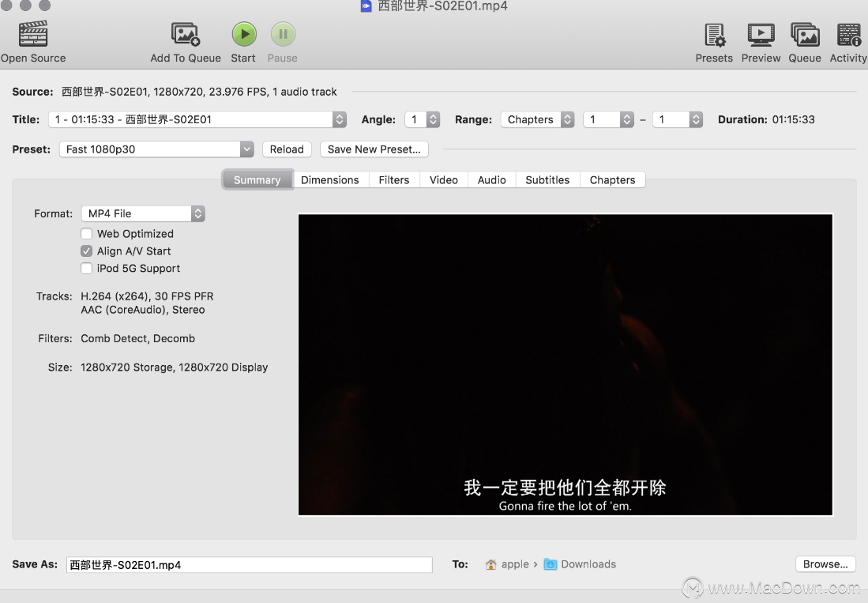This screenshot has width=868, height=603.
Task: Click the video preview image
Action: point(566,365)
